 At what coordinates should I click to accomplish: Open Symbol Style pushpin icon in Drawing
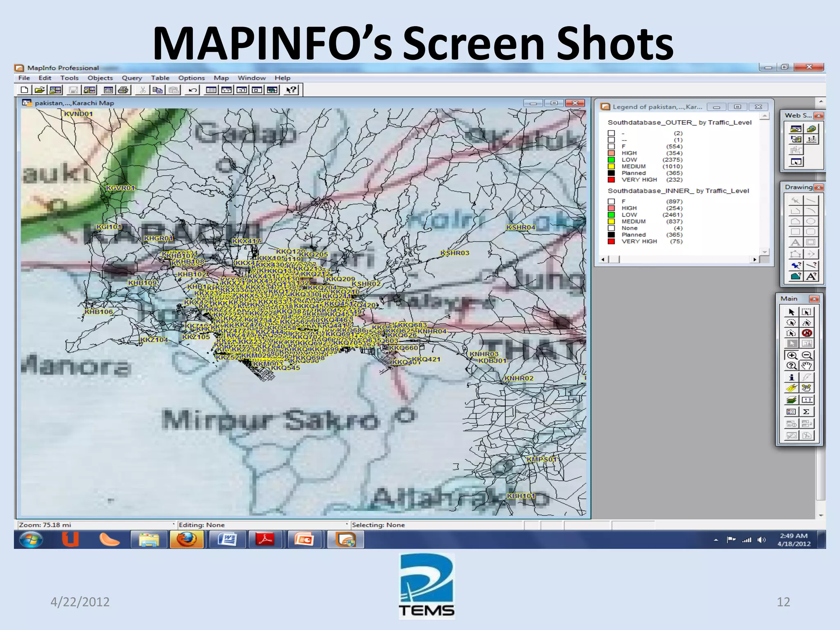click(x=796, y=265)
